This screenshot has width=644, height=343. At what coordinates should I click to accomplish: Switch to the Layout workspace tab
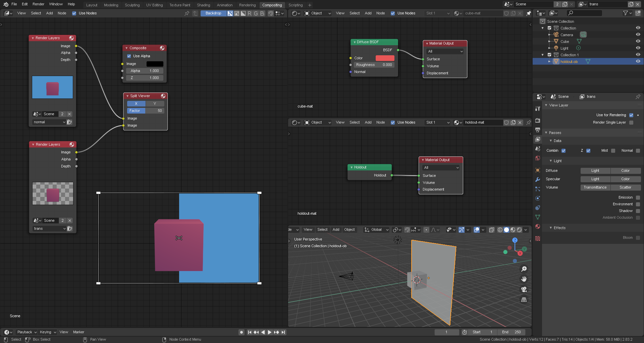pos(92,5)
